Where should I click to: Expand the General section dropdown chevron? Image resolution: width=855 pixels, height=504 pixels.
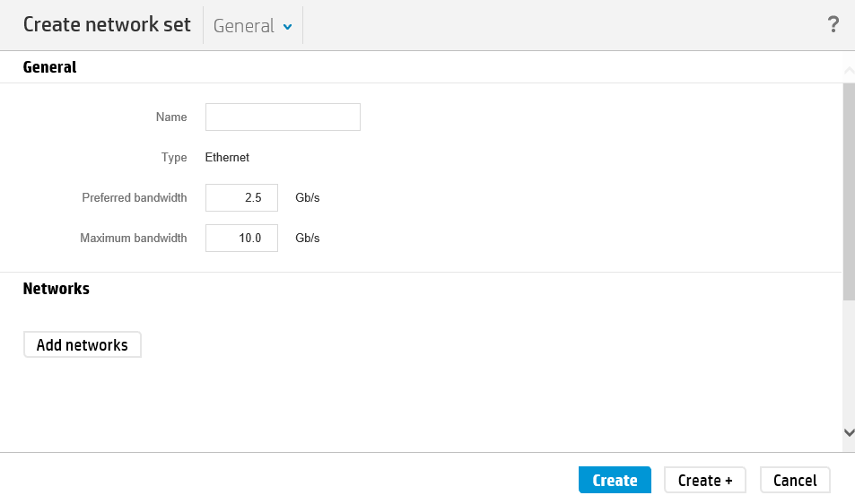(x=287, y=27)
